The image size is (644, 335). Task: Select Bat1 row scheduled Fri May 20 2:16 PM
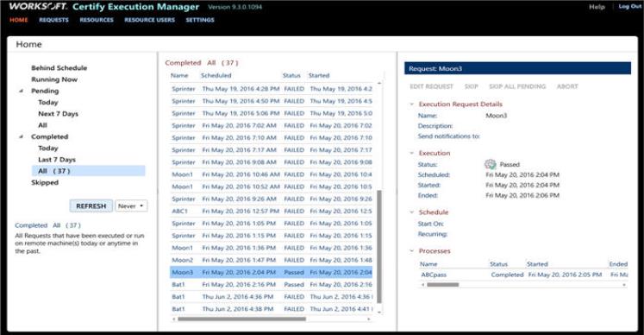tap(272, 285)
